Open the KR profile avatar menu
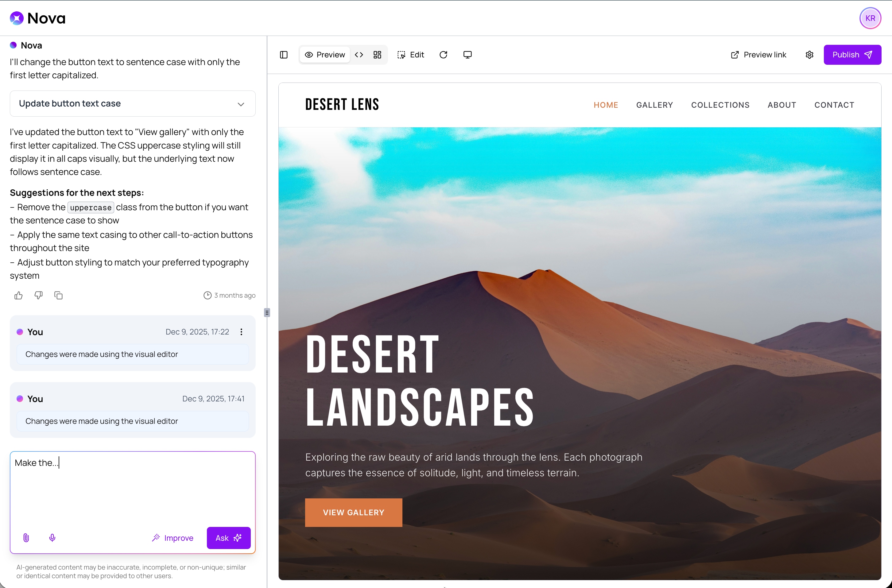The width and height of the screenshot is (892, 588). (870, 18)
